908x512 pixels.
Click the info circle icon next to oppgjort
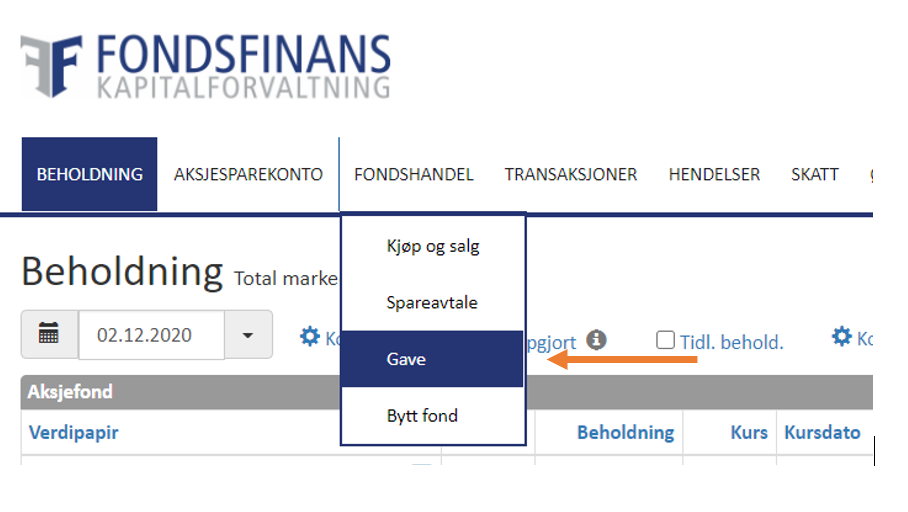click(x=596, y=339)
